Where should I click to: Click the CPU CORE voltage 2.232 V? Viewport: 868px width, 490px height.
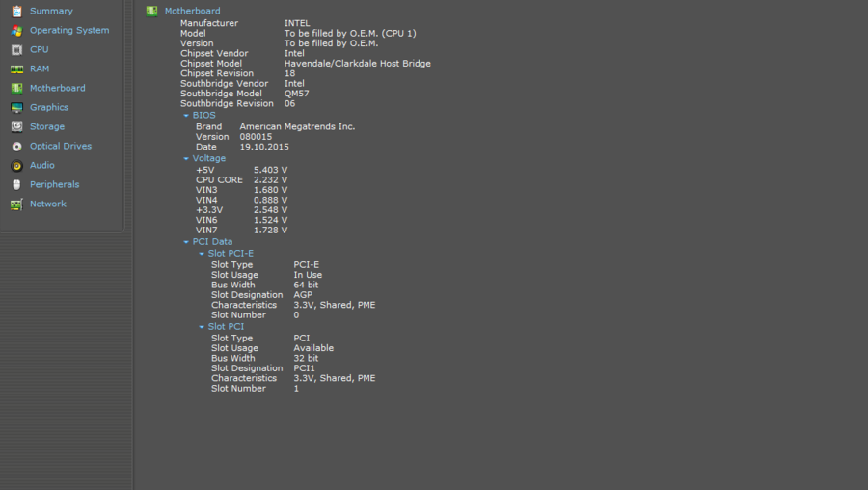[x=270, y=180]
